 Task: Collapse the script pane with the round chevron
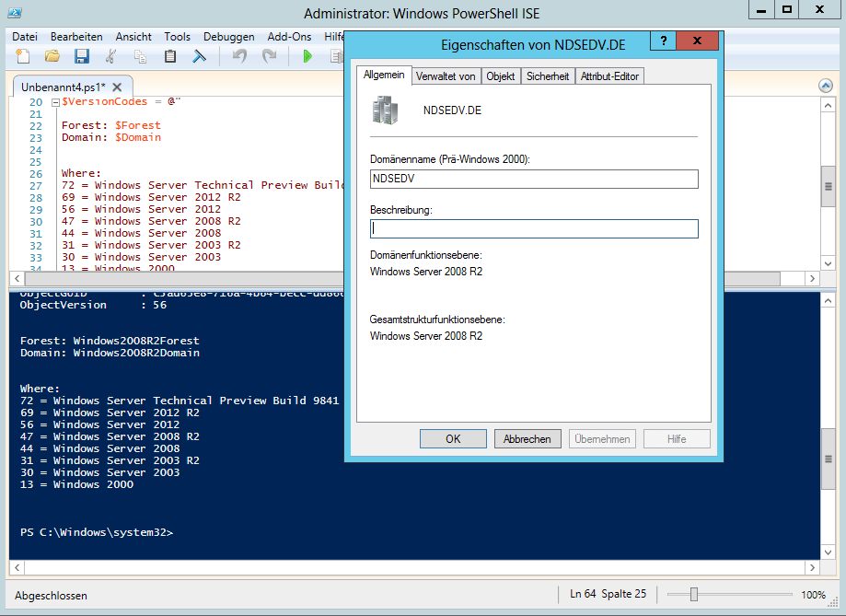coord(826,86)
